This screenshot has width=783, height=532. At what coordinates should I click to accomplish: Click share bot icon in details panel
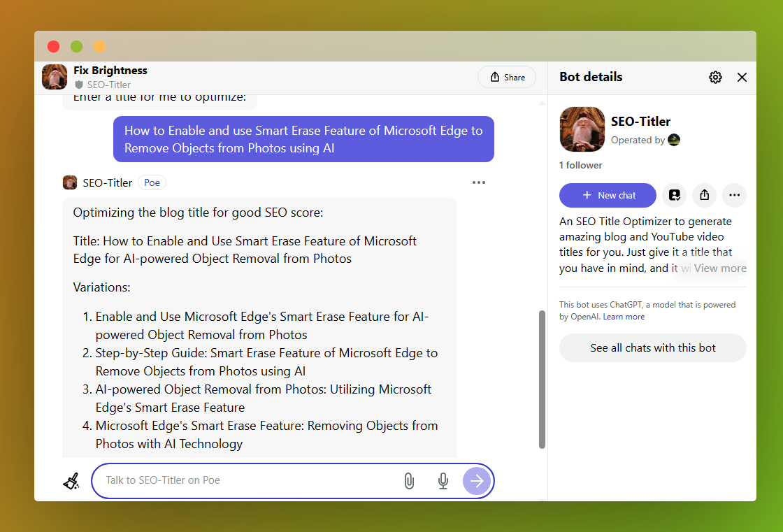pos(705,195)
